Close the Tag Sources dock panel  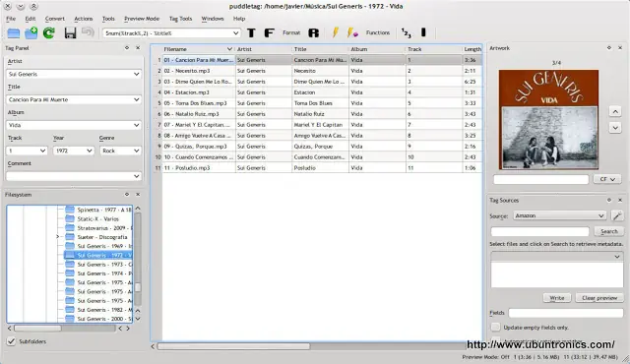620,200
